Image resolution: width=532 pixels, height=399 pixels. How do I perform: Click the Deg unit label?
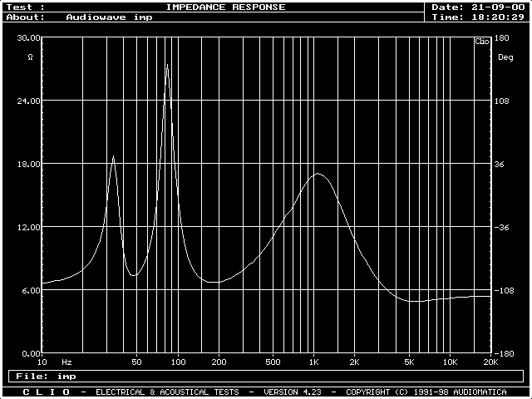click(x=505, y=57)
